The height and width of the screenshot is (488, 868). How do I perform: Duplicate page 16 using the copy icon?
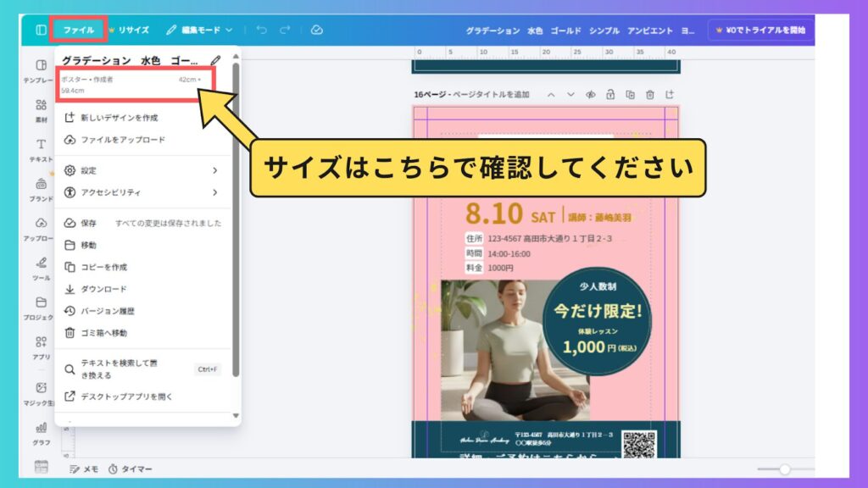pyautogui.click(x=630, y=94)
